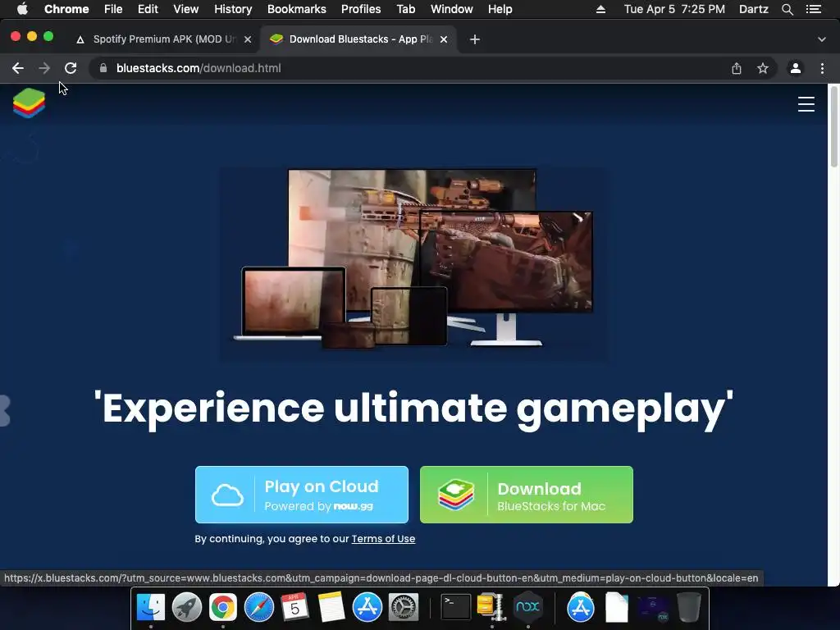
Task: Open the Apple menu
Action: click(x=22, y=9)
